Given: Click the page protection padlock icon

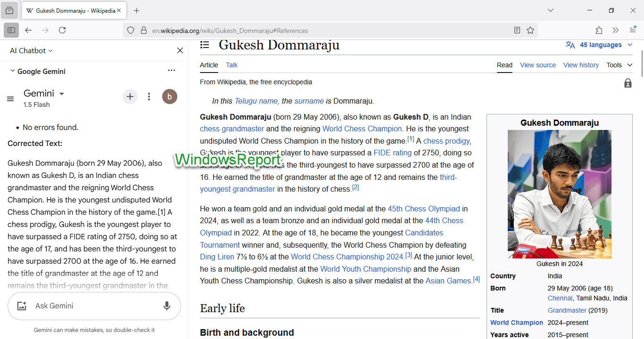Looking at the screenshot, I should pyautogui.click(x=628, y=83).
